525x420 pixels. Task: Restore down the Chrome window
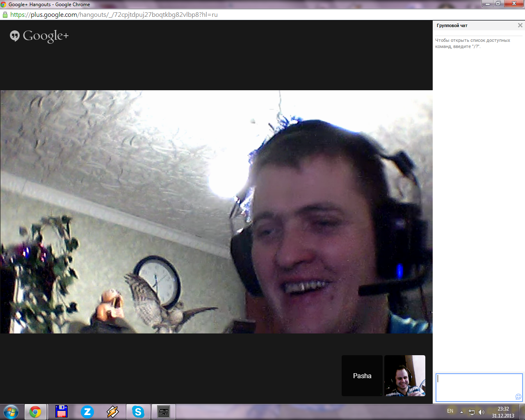(x=498, y=4)
